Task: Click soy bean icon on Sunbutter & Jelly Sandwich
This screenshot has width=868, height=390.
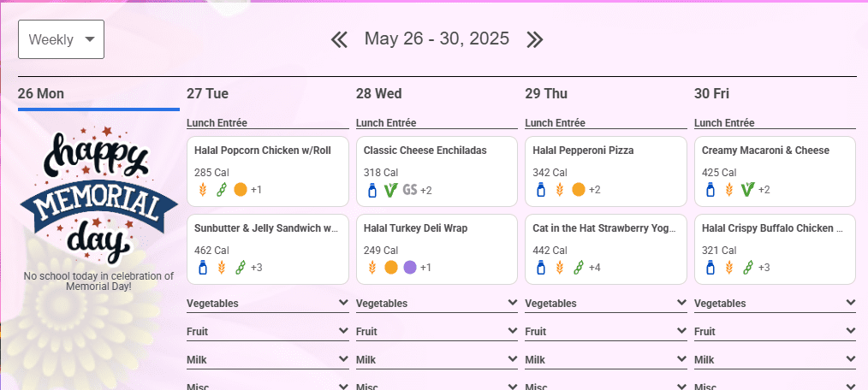Action: tap(241, 267)
